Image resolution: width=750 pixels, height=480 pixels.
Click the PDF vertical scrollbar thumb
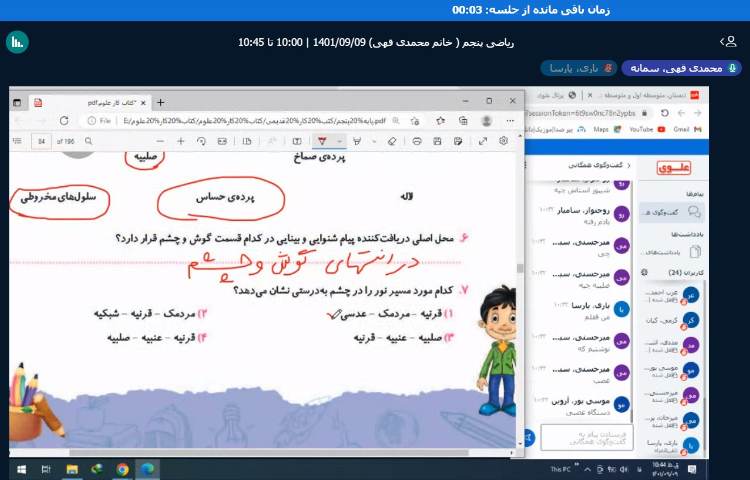[x=520, y=268]
